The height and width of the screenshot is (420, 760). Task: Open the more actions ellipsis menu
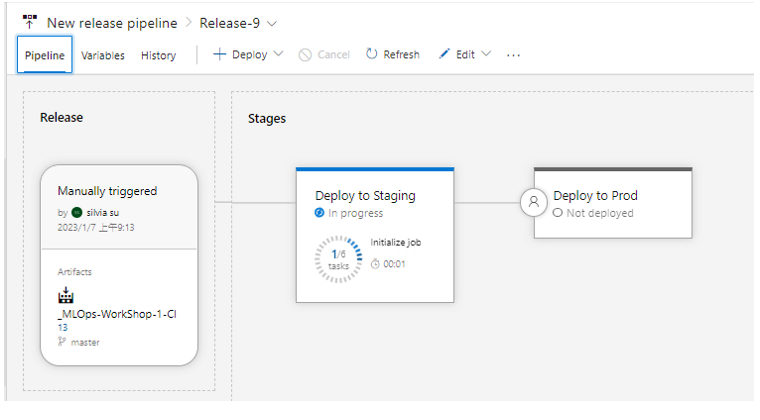[x=514, y=55]
